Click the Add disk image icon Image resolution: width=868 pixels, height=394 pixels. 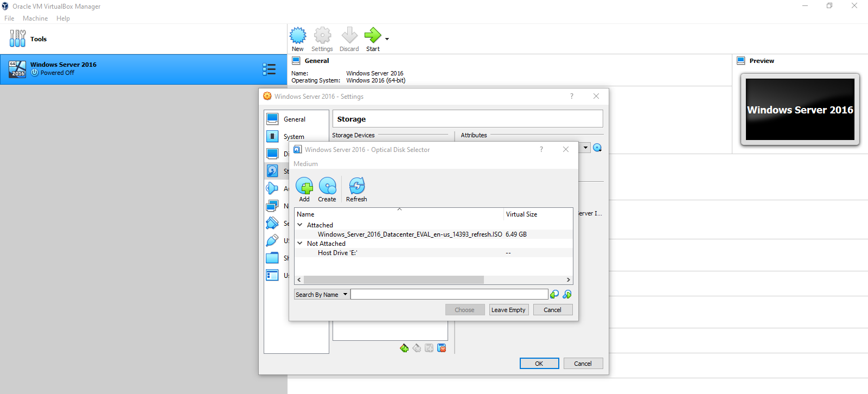coord(304,187)
